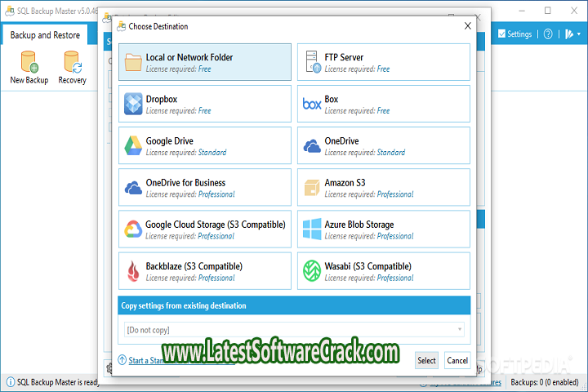Close the Choose Destination dialog
Viewport: 588px width, 392px height.
[x=468, y=25]
